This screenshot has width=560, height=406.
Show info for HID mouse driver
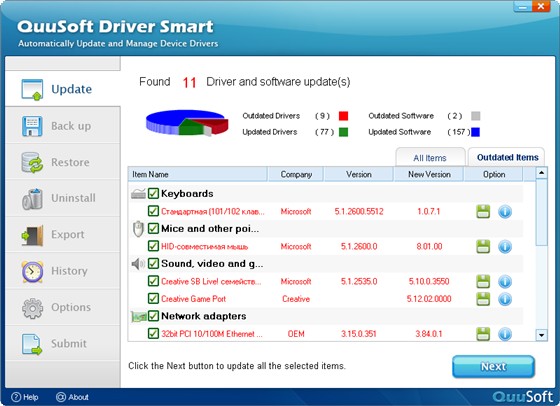tap(505, 246)
